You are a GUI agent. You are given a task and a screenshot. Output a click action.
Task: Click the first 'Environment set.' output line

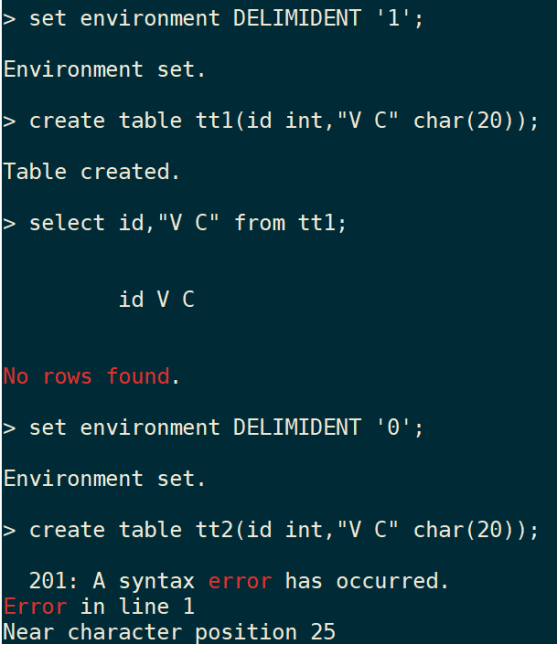(104, 70)
